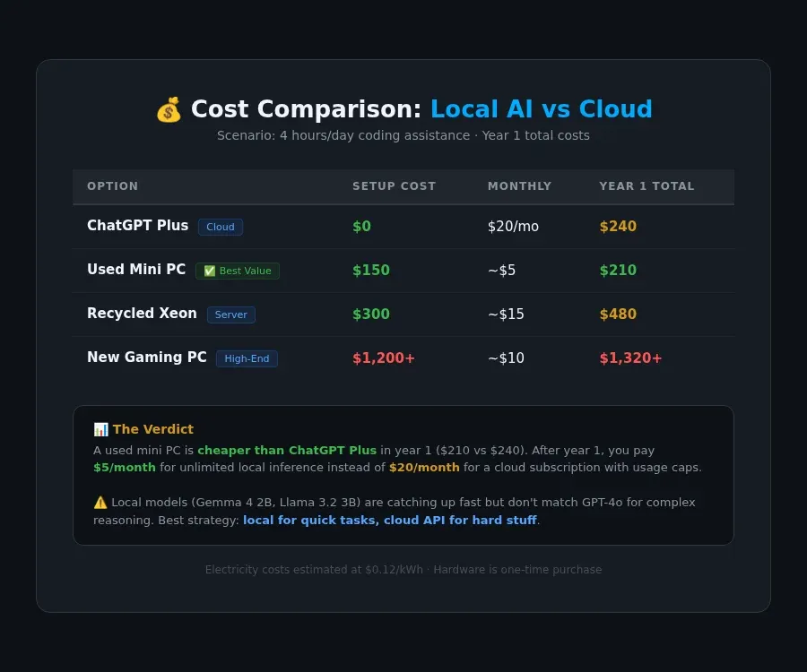Click 'cheaper than ChatGPT Plus' highlighted text
Viewport: 807px width, 672px height.
pyautogui.click(x=287, y=451)
